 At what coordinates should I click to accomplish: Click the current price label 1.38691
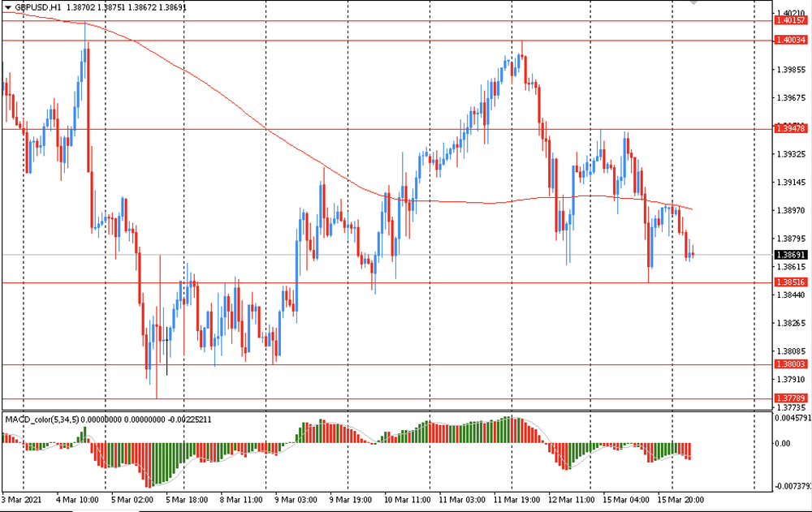click(791, 255)
